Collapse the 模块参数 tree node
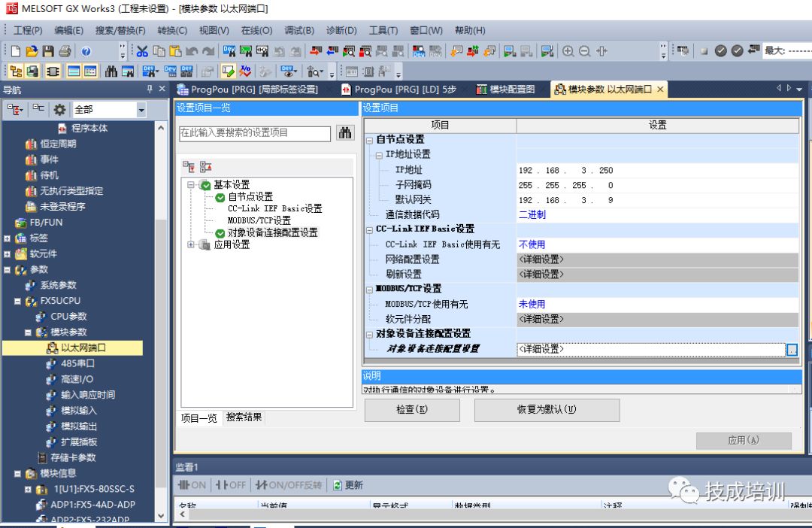 (28, 332)
